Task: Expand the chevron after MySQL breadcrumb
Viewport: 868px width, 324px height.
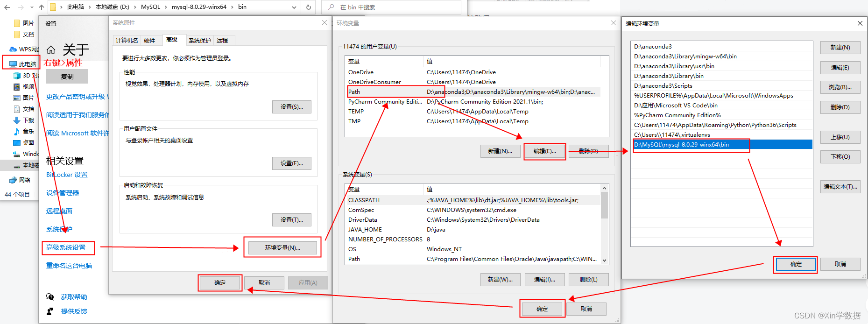Action: pyautogui.click(x=166, y=7)
